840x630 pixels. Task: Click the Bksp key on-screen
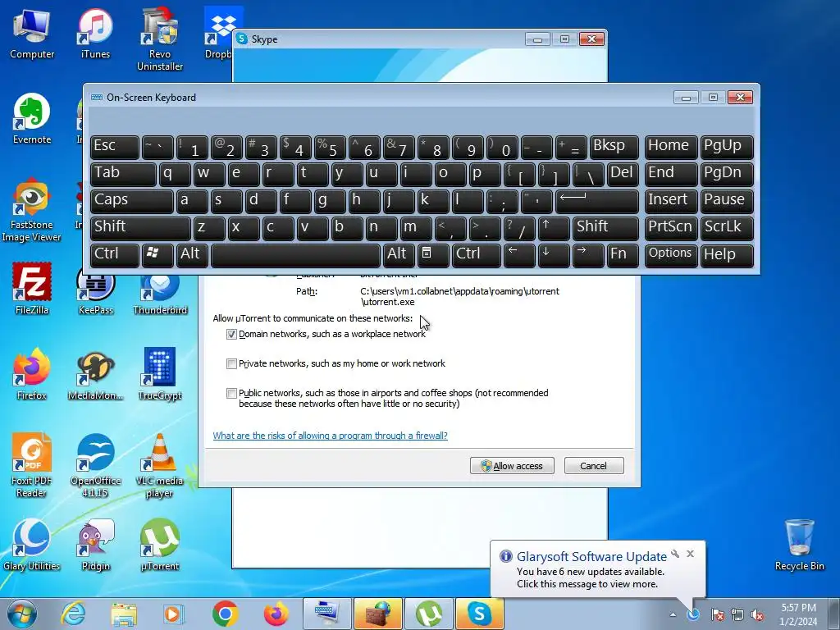coord(614,147)
